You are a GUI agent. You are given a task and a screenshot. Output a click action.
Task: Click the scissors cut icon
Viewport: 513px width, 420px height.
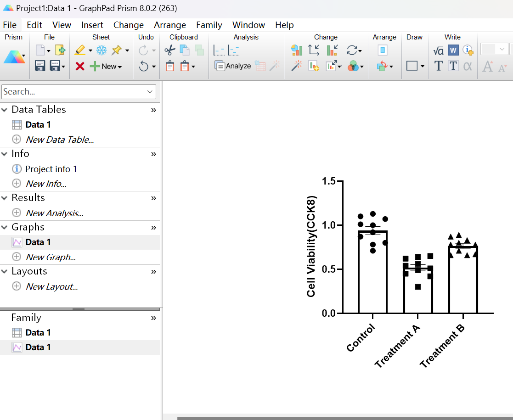coord(170,50)
